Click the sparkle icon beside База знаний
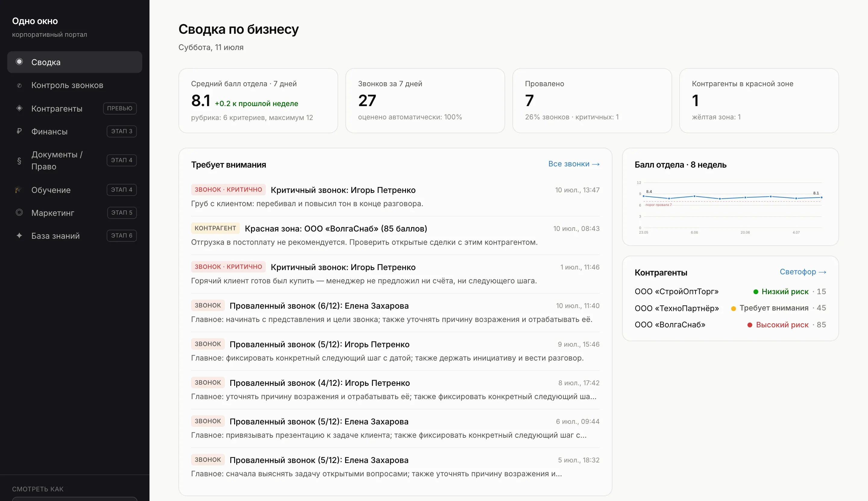This screenshot has width=868, height=501. click(x=19, y=235)
